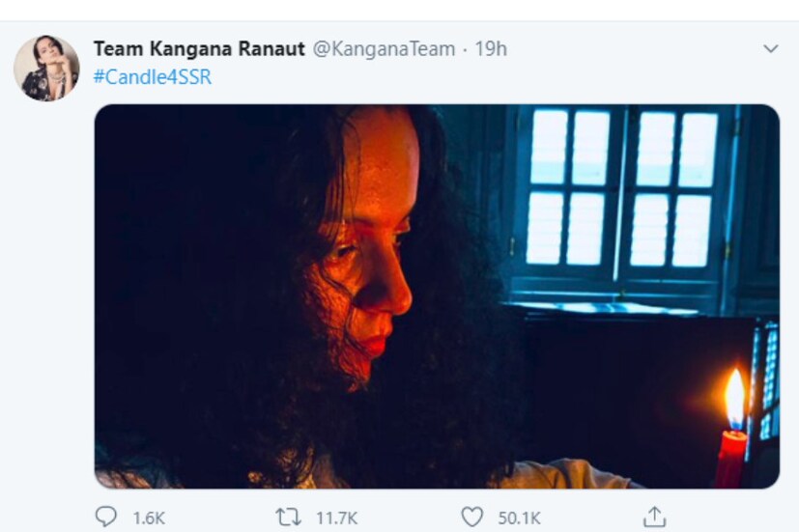Viewport: 799px width, 532px height.
Task: Open the tweet via the 19h timestamp
Action: pyautogui.click(x=490, y=49)
